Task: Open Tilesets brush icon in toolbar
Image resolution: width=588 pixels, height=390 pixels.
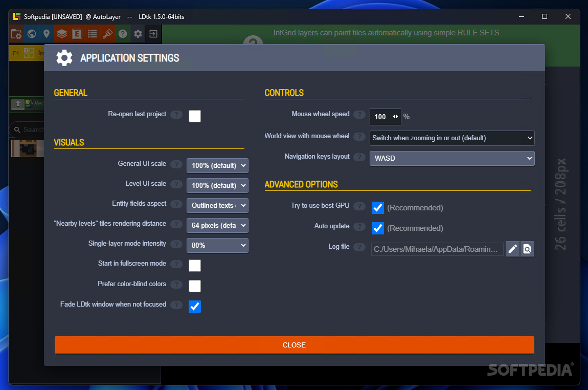Action: (x=107, y=34)
